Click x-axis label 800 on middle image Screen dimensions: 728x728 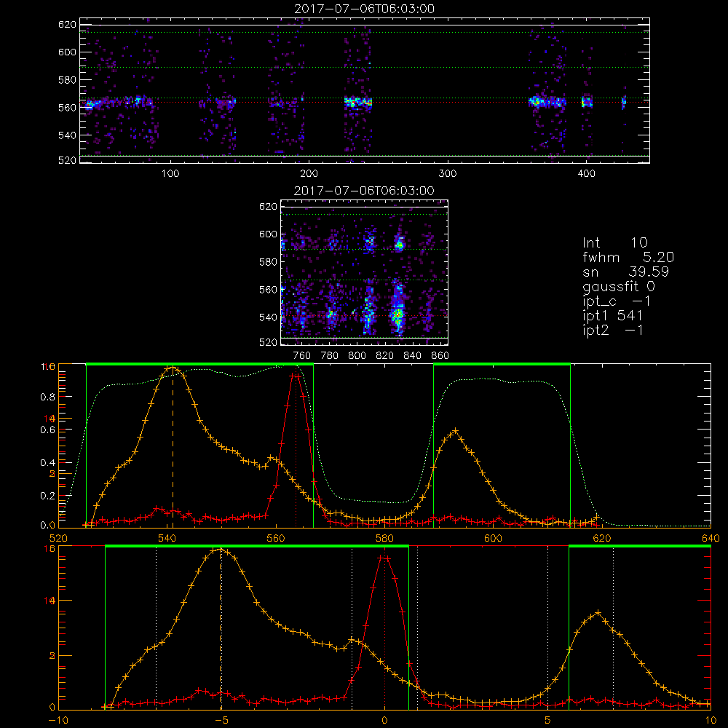357,356
